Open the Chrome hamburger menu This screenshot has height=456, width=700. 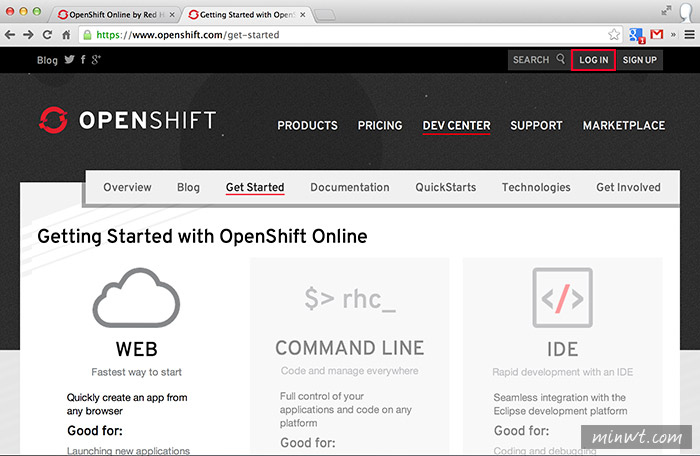(689, 34)
